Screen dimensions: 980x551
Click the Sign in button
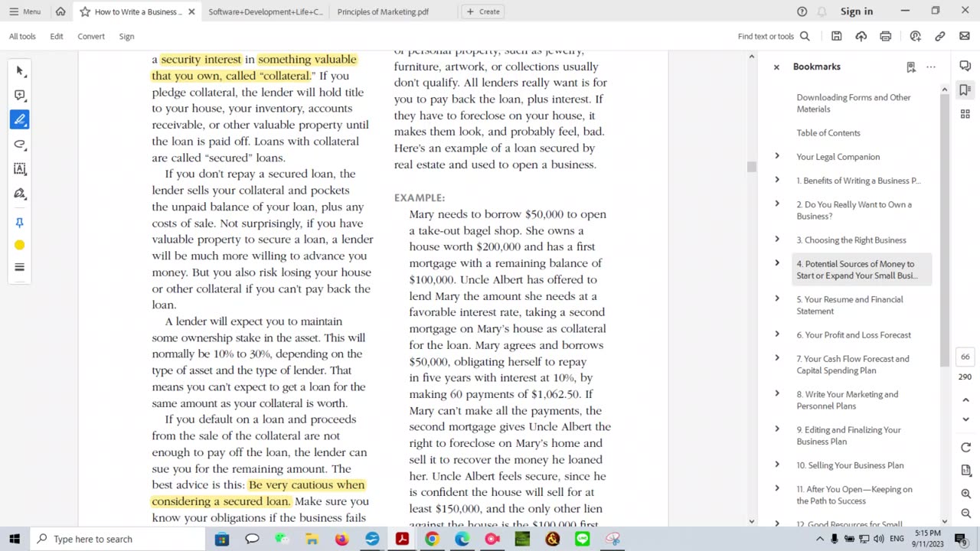tap(857, 11)
